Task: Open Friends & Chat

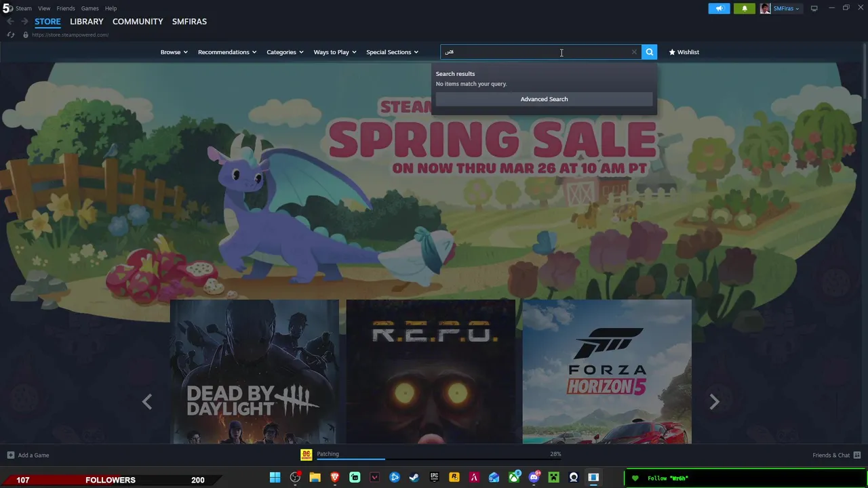Action: point(836,455)
